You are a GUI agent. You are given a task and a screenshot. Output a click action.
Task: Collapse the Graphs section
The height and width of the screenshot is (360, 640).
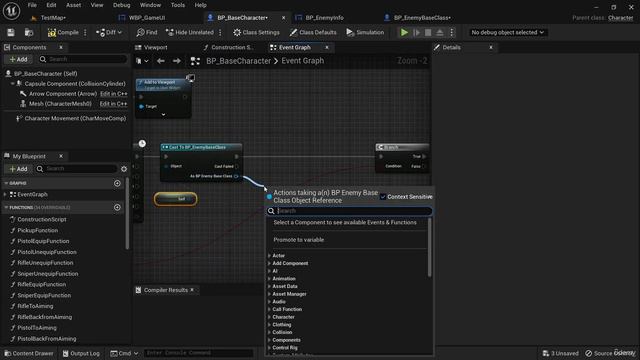tap(6, 183)
